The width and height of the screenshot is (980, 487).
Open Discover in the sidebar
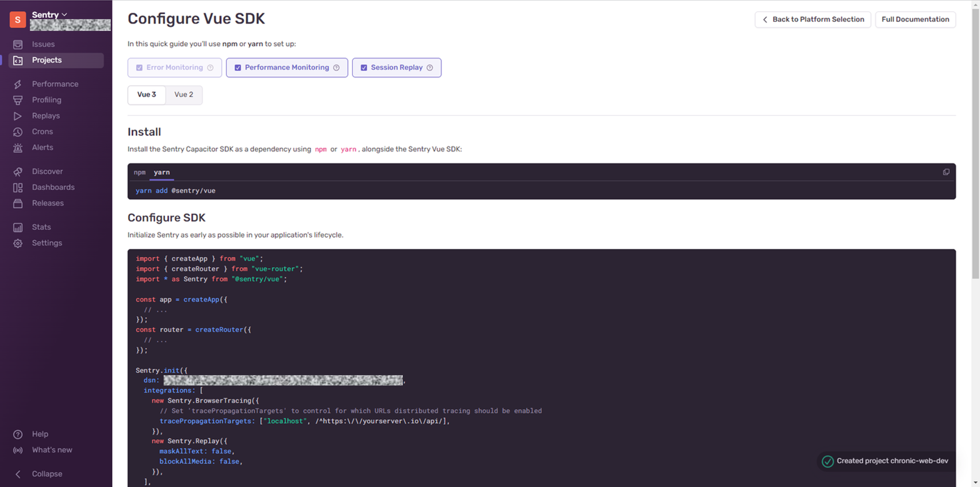[x=48, y=171]
